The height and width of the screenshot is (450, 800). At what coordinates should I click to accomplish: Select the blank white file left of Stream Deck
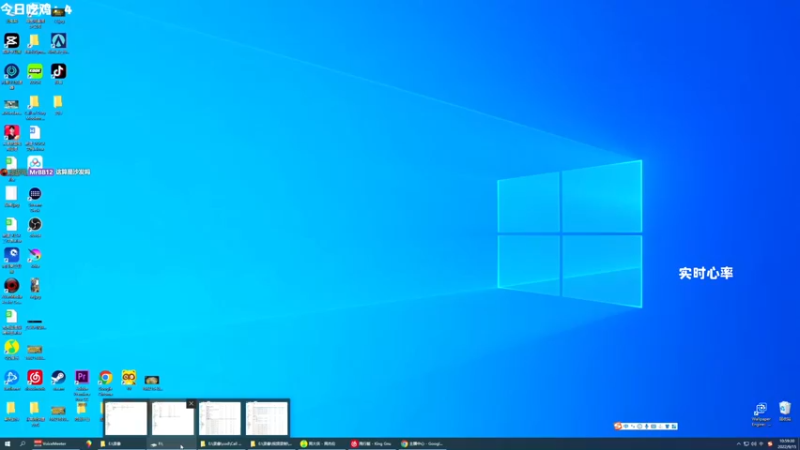click(12, 194)
